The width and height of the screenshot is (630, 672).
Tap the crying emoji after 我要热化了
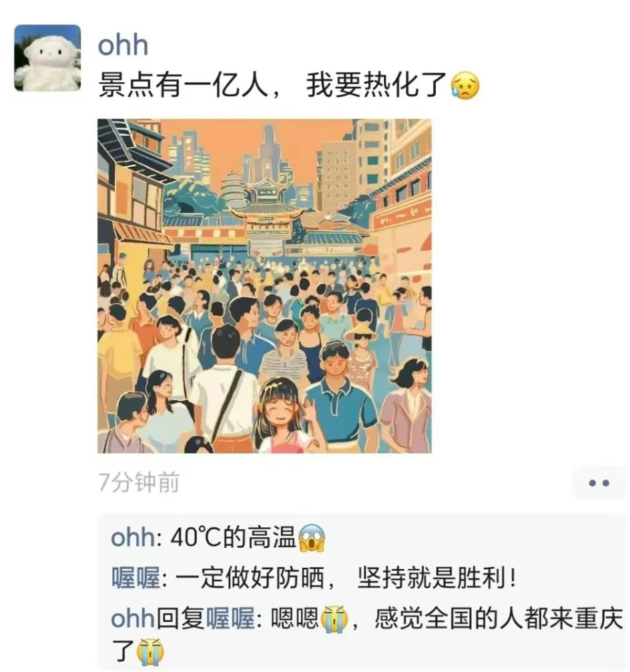point(465,86)
